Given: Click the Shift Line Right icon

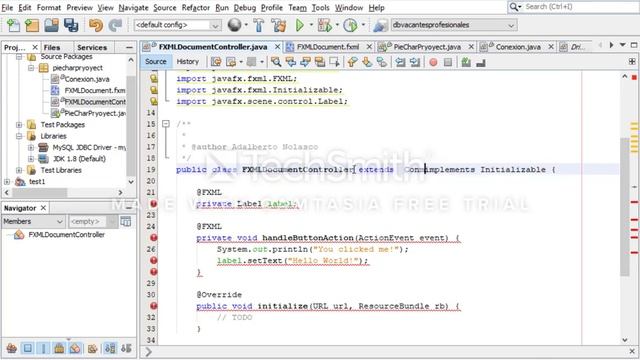Looking at the screenshot, I should [415, 62].
